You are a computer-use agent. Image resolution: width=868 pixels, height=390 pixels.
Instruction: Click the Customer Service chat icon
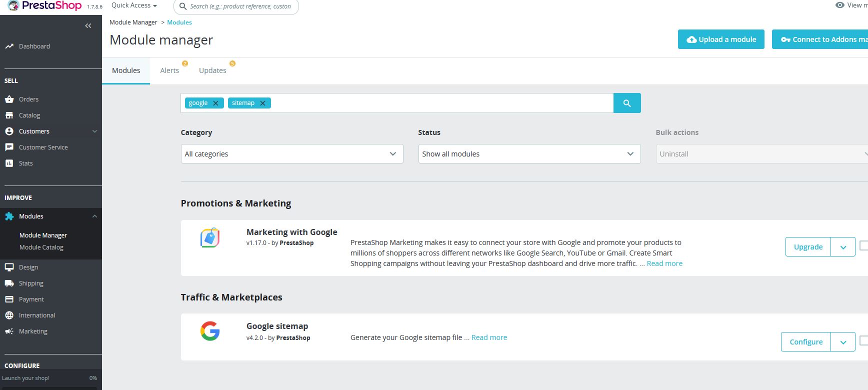tap(9, 147)
